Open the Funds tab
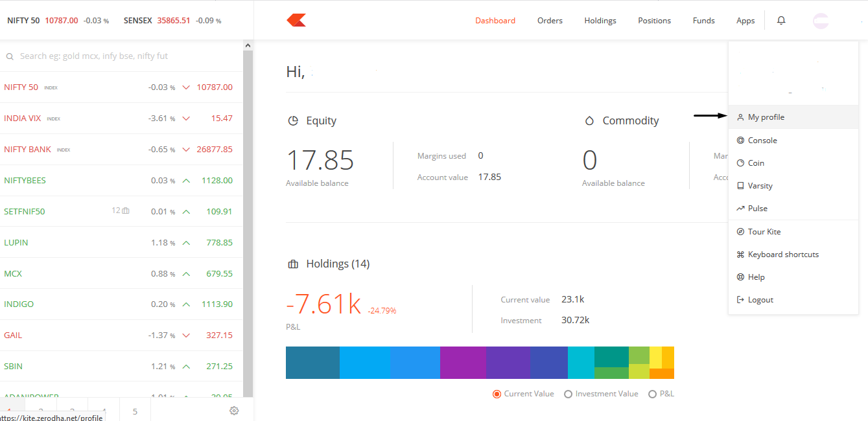The image size is (868, 421). pyautogui.click(x=703, y=21)
